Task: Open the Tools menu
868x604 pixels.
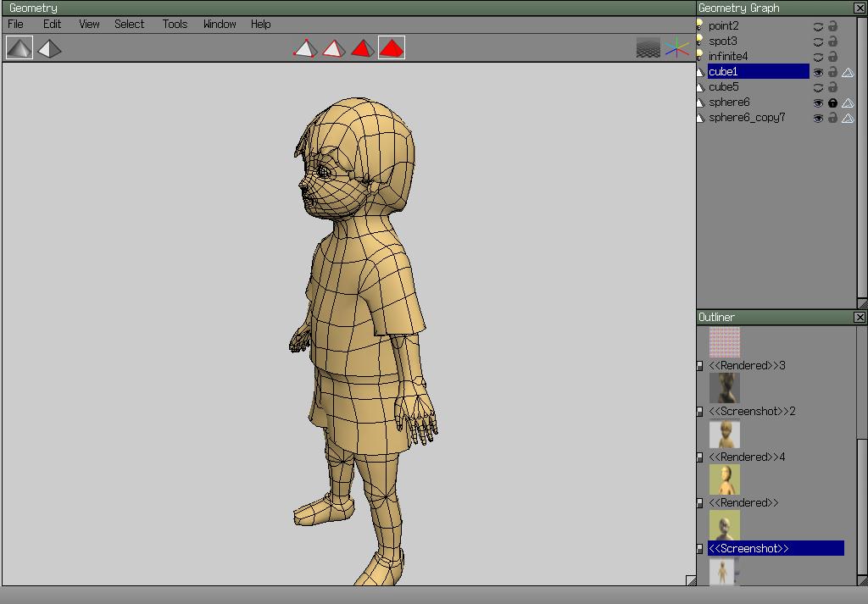Action: click(x=175, y=24)
